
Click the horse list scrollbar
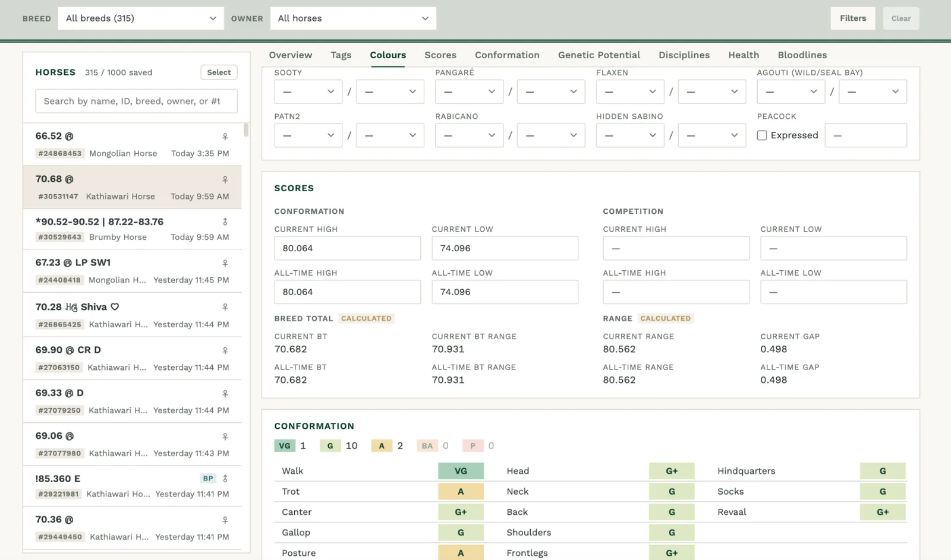pos(246,130)
